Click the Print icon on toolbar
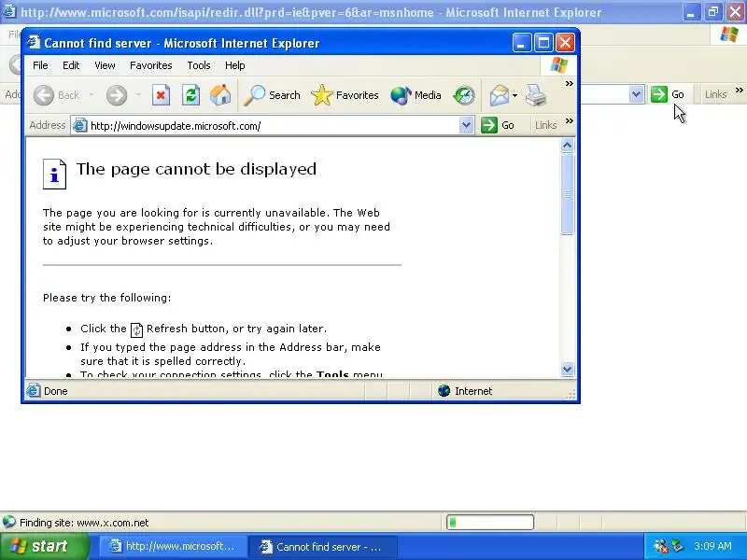The height and width of the screenshot is (560, 747). click(536, 95)
